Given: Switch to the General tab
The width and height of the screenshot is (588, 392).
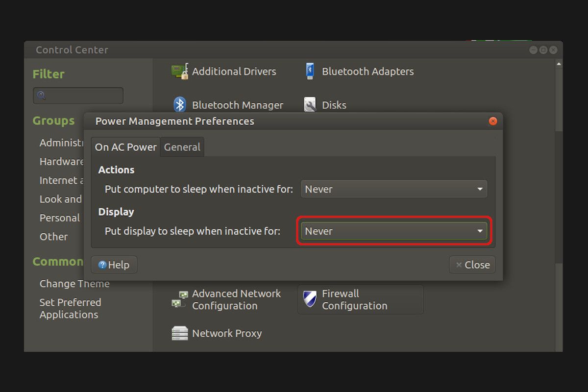Looking at the screenshot, I should pos(182,147).
